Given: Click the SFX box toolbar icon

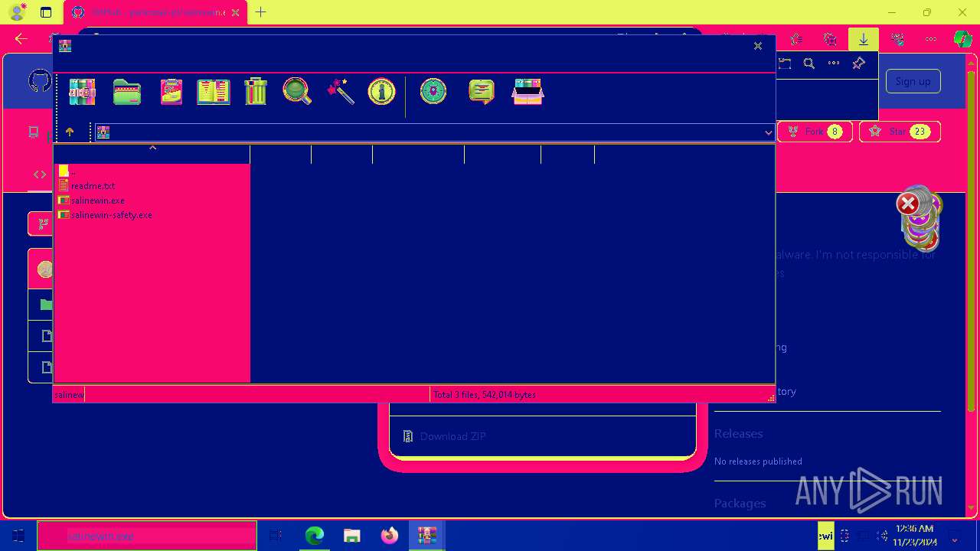Looking at the screenshot, I should pos(528,92).
